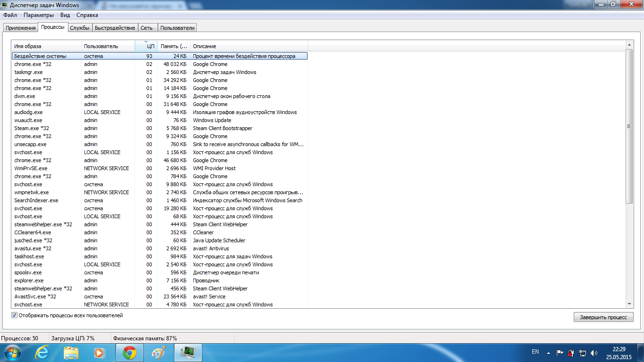The height and width of the screenshot is (362, 644).
Task: Open clock showing 22:29
Action: pyautogui.click(x=619, y=353)
